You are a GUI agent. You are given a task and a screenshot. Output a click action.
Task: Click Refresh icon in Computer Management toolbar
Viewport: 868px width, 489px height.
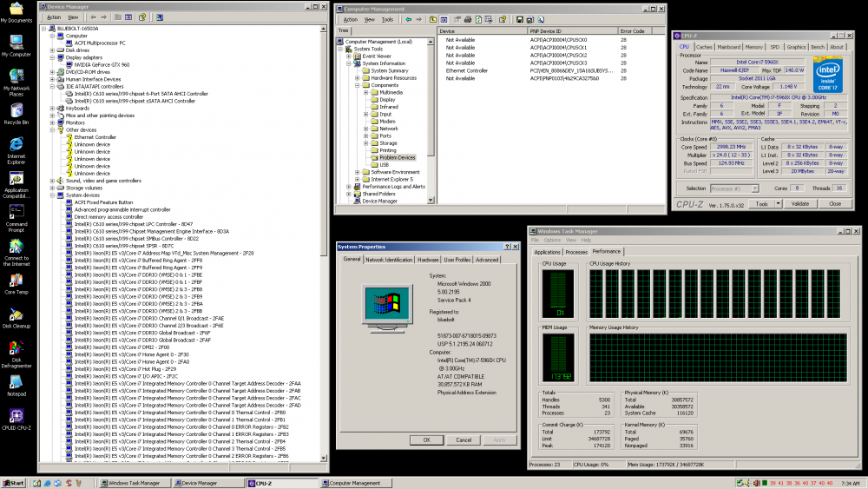478,19
